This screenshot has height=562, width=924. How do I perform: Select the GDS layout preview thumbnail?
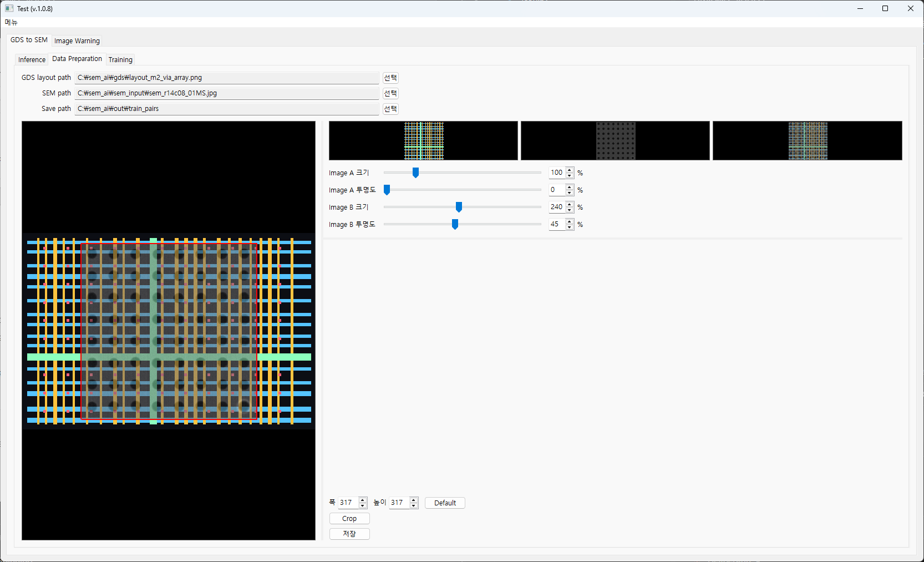[x=423, y=141]
